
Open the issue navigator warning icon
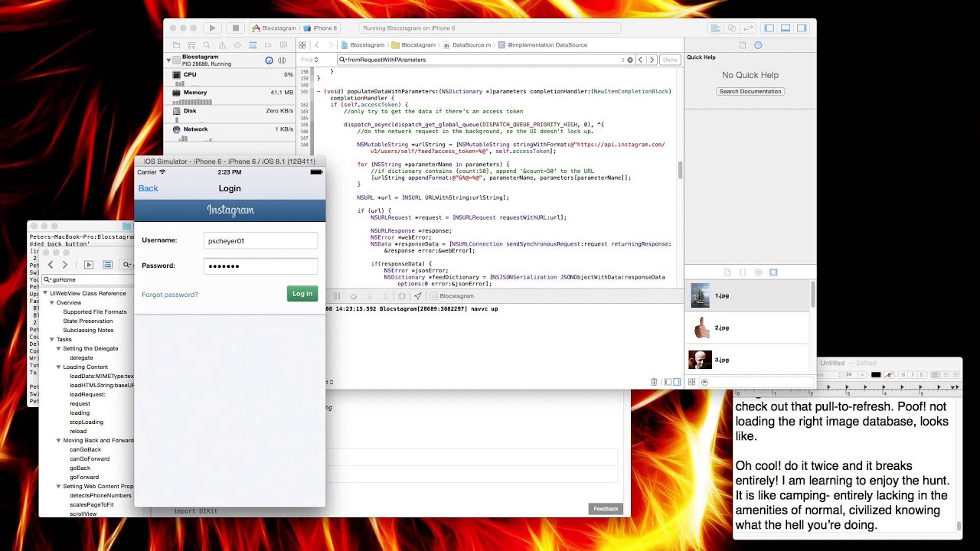pyautogui.click(x=222, y=45)
